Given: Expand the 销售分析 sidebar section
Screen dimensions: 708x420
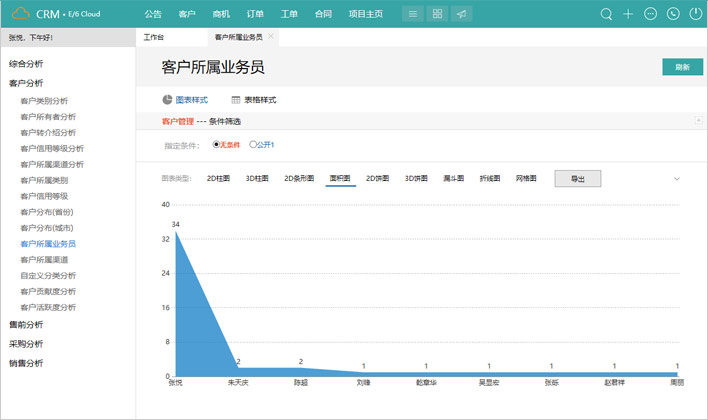Looking at the screenshot, I should click(x=26, y=363).
